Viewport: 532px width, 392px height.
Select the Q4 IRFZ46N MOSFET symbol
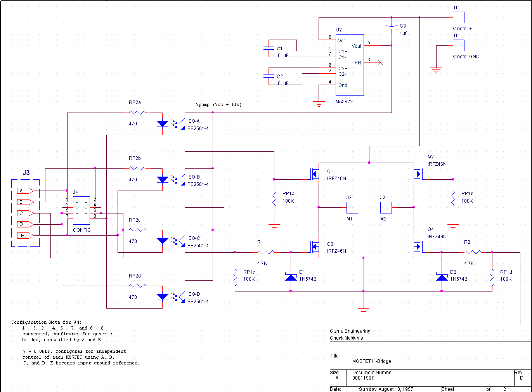click(418, 246)
